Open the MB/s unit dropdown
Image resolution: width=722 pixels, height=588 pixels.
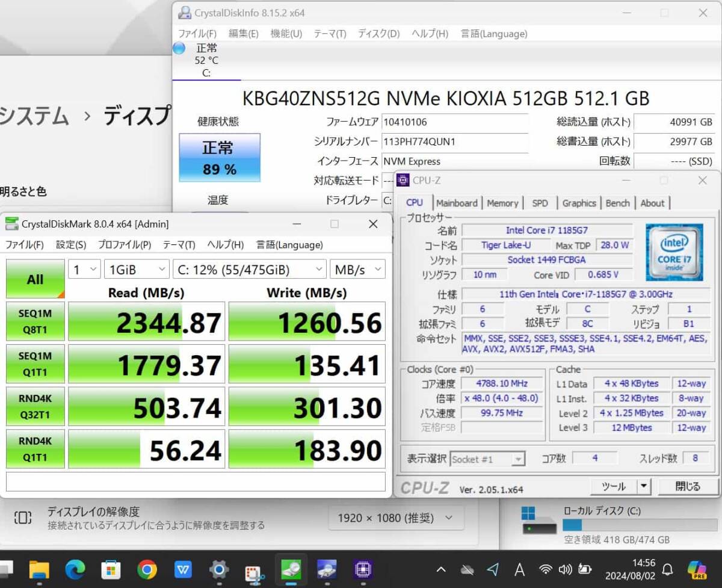357,270
